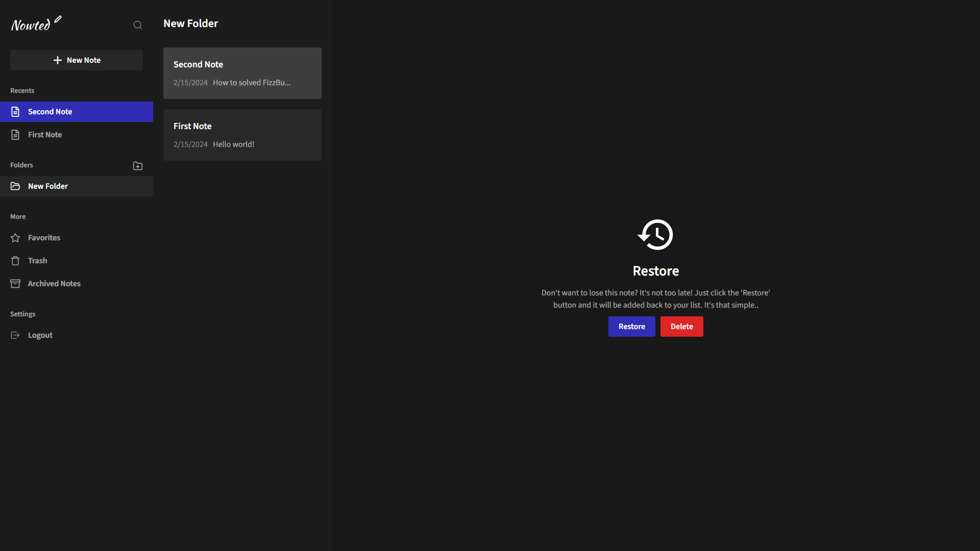Go to Archived Notes section

tap(54, 284)
